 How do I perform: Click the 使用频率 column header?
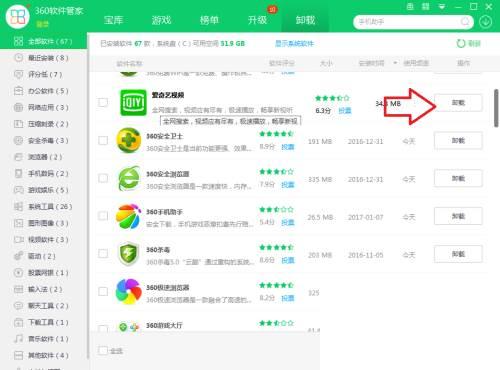pyautogui.click(x=416, y=63)
